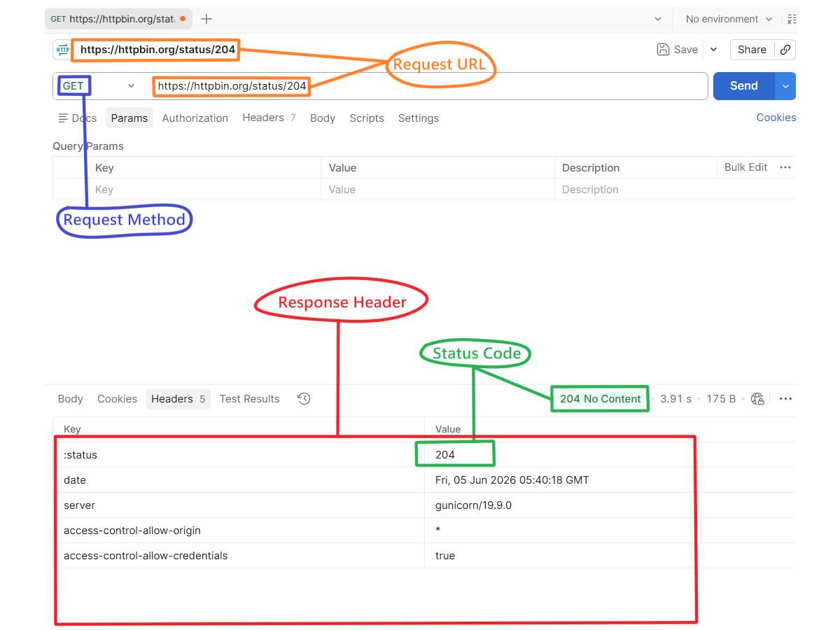
Task: Click the request name https://httpbin.org/status/204
Action: tap(157, 50)
